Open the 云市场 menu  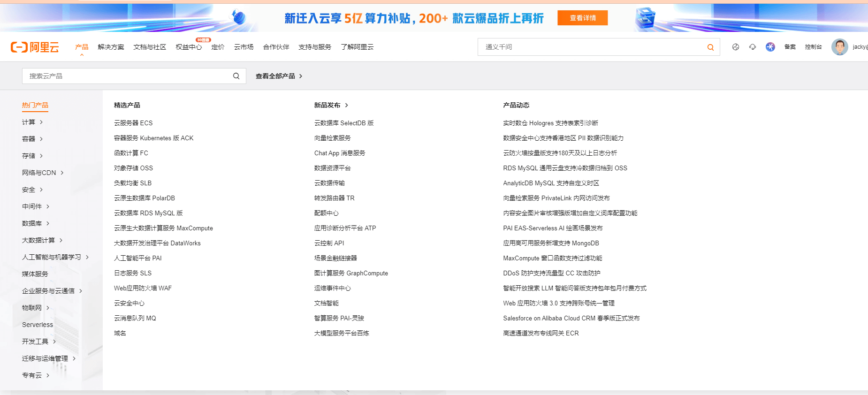(x=244, y=47)
